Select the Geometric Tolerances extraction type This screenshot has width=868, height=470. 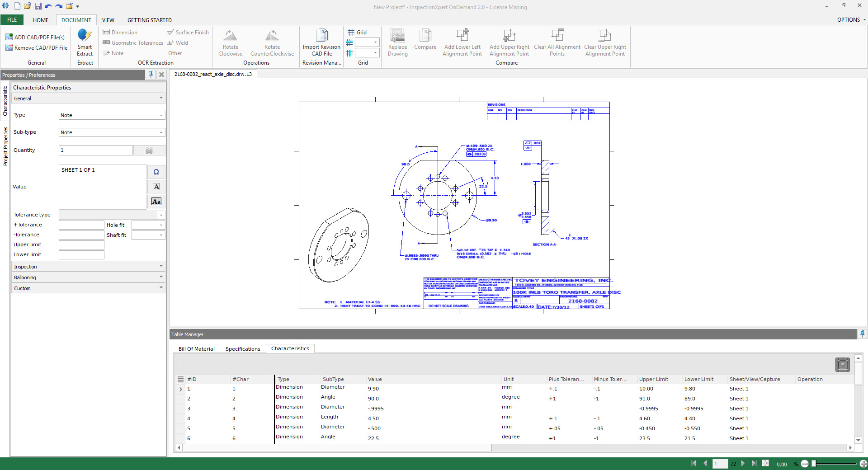pyautogui.click(x=132, y=42)
